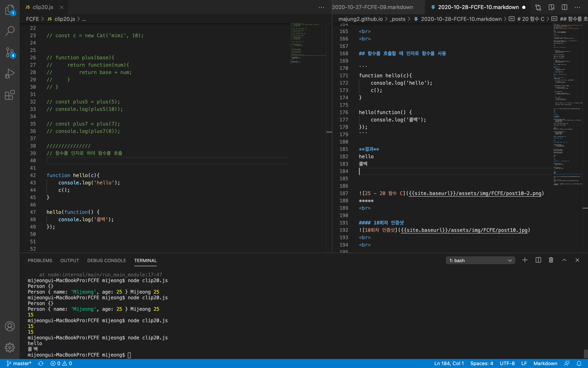Open changes compare icon for markdown file

click(538, 7)
